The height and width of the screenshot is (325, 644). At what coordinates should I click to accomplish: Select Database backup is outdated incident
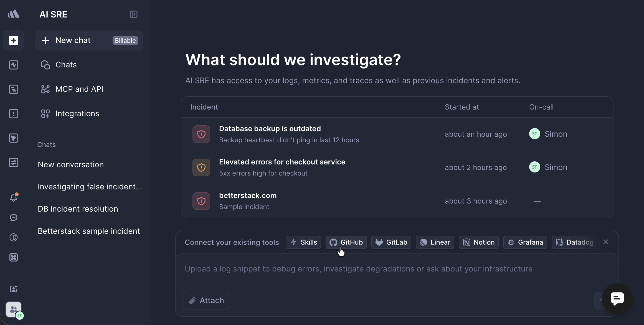[x=397, y=134]
